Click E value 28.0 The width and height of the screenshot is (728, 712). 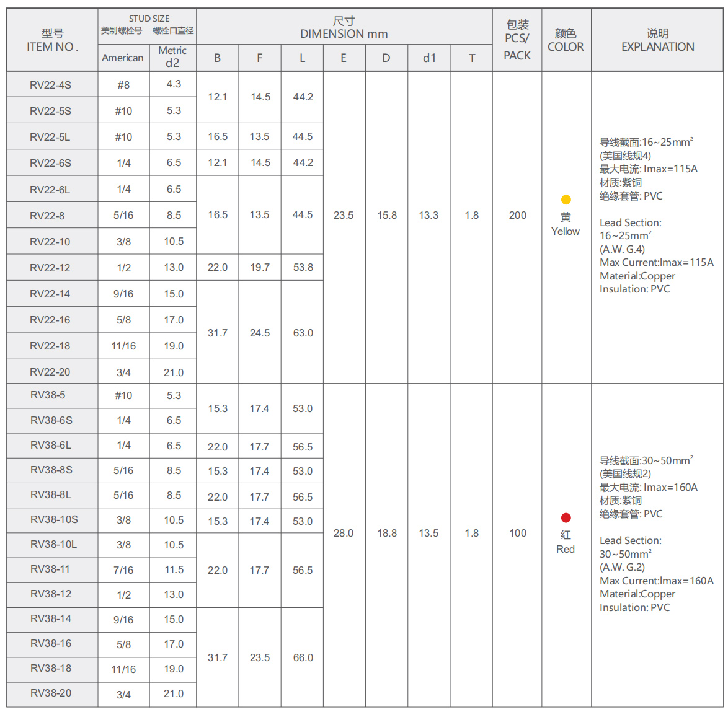tap(344, 533)
